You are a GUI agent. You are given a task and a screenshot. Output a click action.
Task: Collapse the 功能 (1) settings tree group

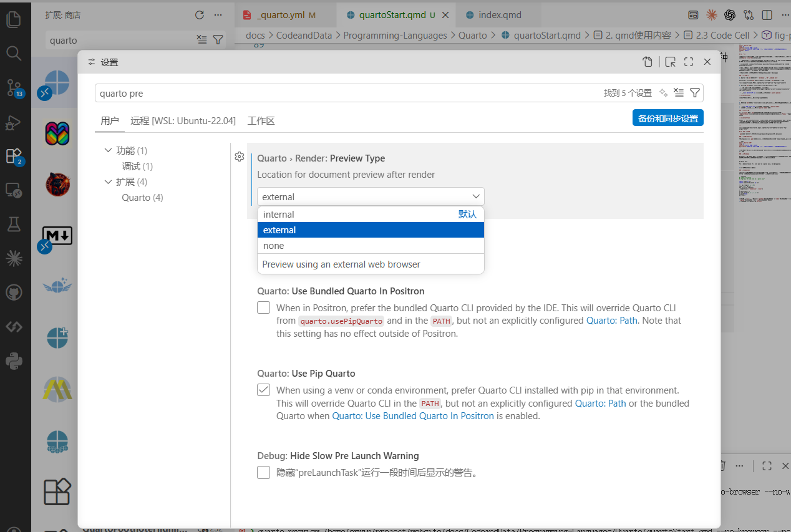(x=109, y=150)
